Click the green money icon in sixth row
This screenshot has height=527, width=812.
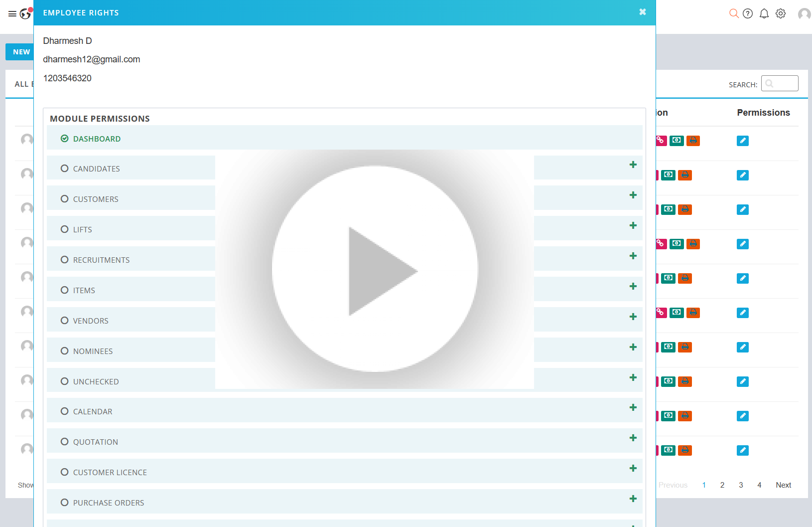click(677, 313)
